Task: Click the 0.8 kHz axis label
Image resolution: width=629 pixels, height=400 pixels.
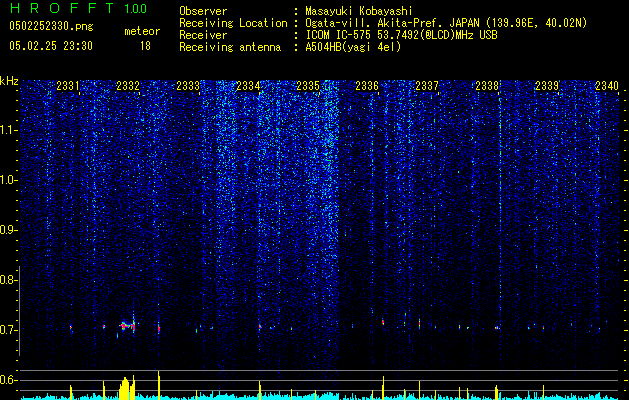Action: (8, 280)
